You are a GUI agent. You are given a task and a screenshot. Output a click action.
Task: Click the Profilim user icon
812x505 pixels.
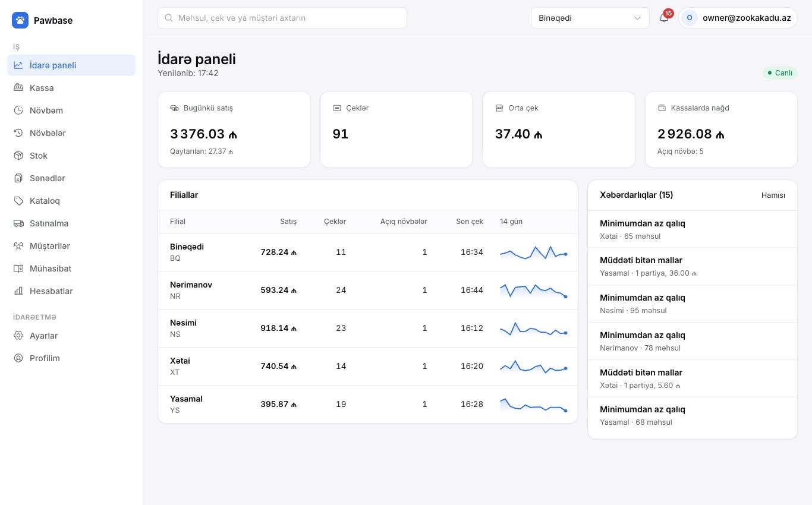coord(18,358)
